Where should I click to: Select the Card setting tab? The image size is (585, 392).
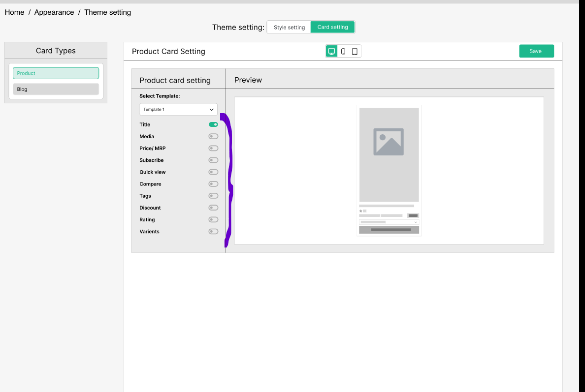tap(332, 27)
